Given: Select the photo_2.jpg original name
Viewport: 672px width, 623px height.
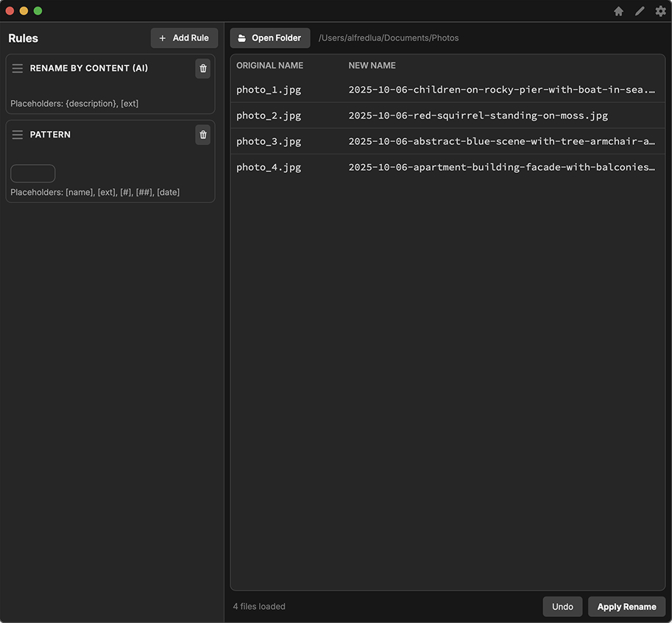Looking at the screenshot, I should (269, 115).
